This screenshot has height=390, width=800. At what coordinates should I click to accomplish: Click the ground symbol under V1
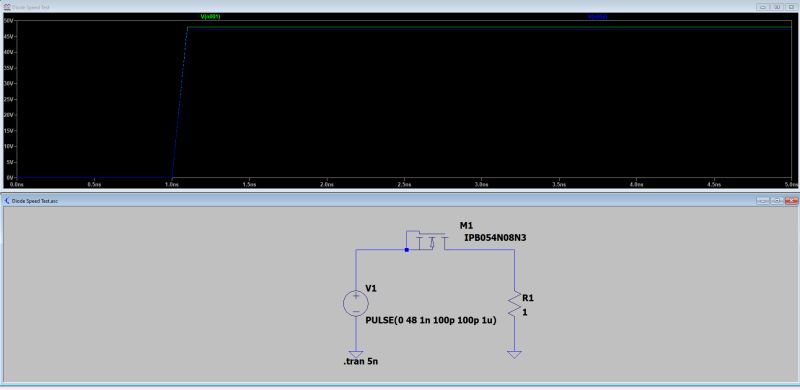coord(356,354)
